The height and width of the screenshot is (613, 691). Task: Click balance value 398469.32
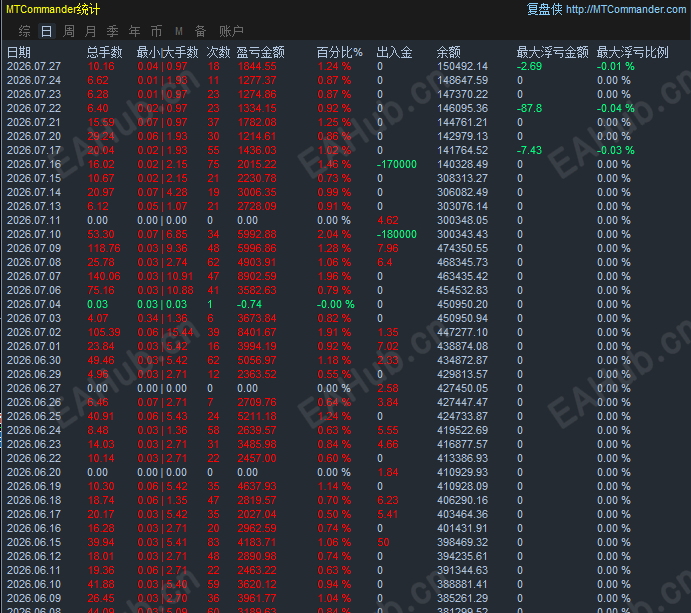tap(462, 542)
